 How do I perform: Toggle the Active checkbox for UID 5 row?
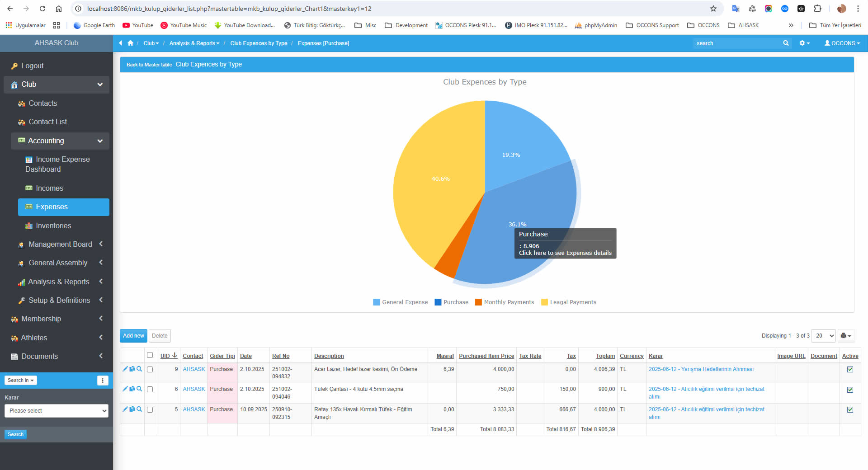pyautogui.click(x=850, y=409)
